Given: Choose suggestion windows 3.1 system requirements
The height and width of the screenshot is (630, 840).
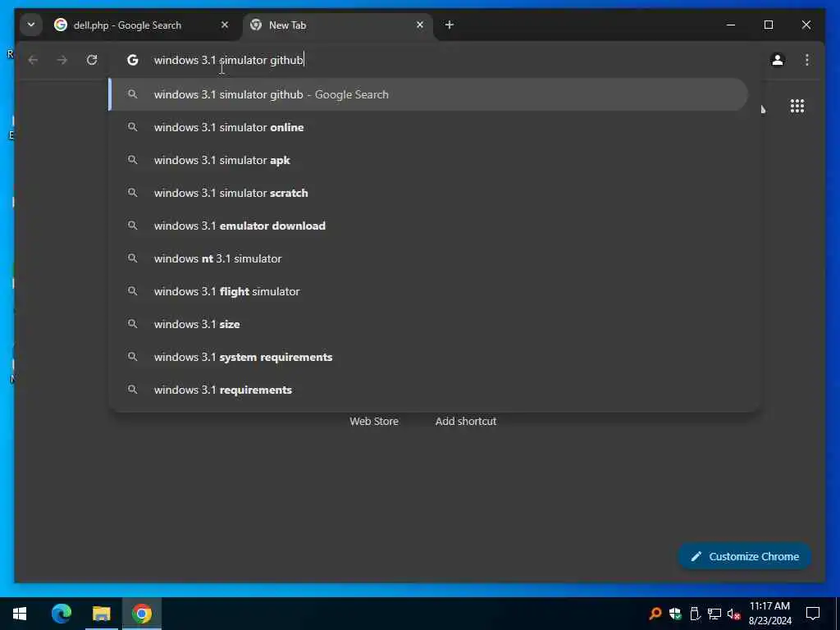Looking at the screenshot, I should [428, 357].
